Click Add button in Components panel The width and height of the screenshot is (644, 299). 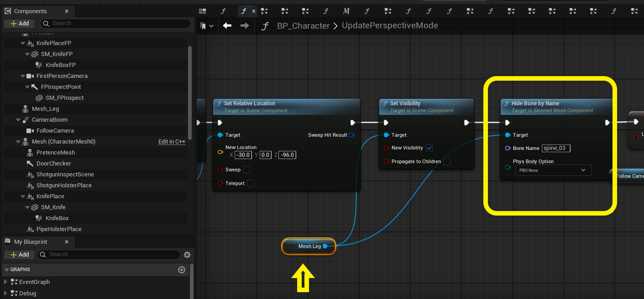tap(19, 23)
